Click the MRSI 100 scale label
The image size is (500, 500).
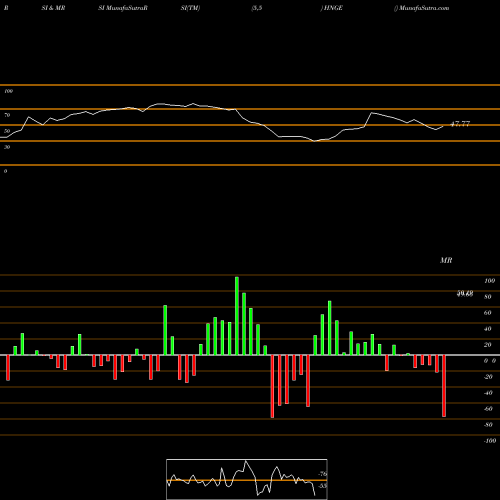pyautogui.click(x=489, y=281)
